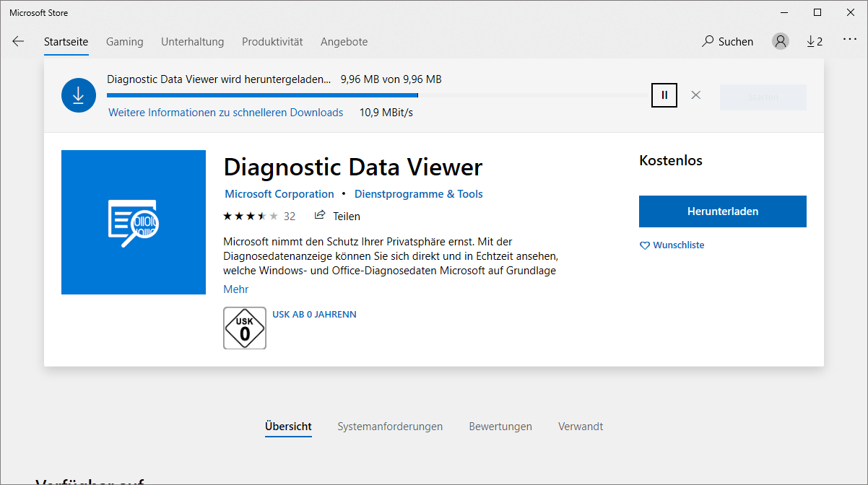Expand the description with Mehr

pos(235,289)
